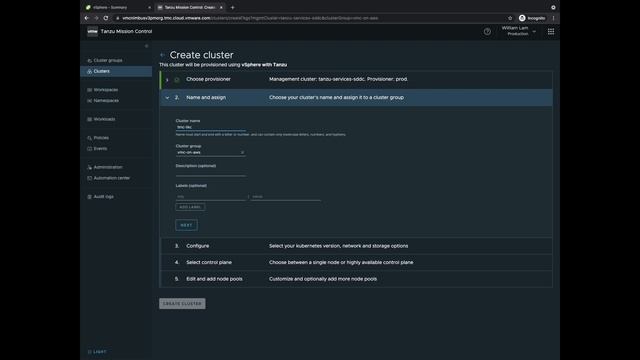This screenshot has height=360, width=640.
Task: Reload the page
Action: pos(106,18)
